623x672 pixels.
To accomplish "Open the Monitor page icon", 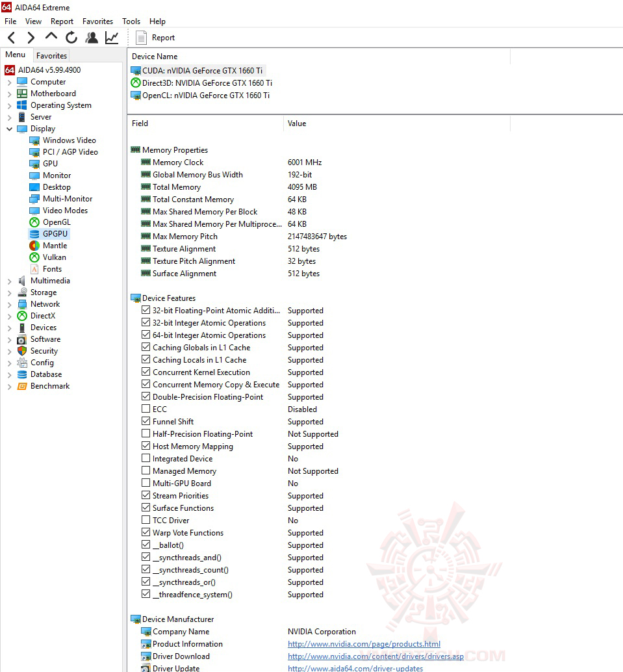I will pos(34,175).
